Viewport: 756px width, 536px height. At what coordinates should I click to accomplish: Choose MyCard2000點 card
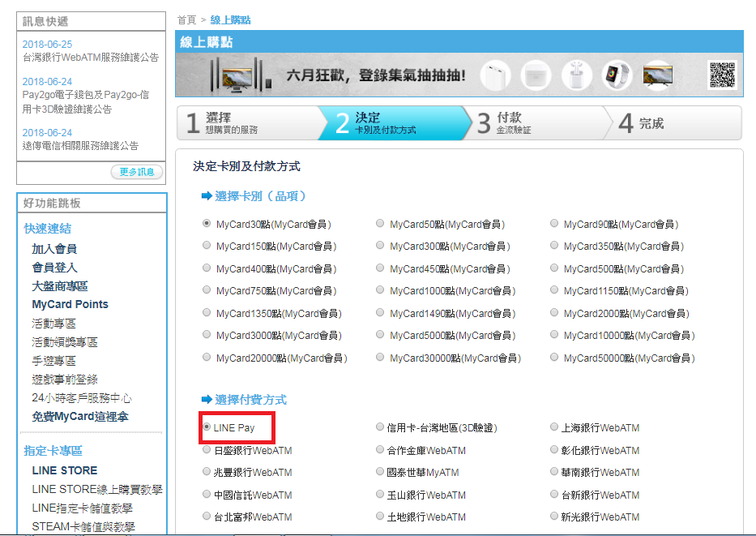click(x=554, y=313)
